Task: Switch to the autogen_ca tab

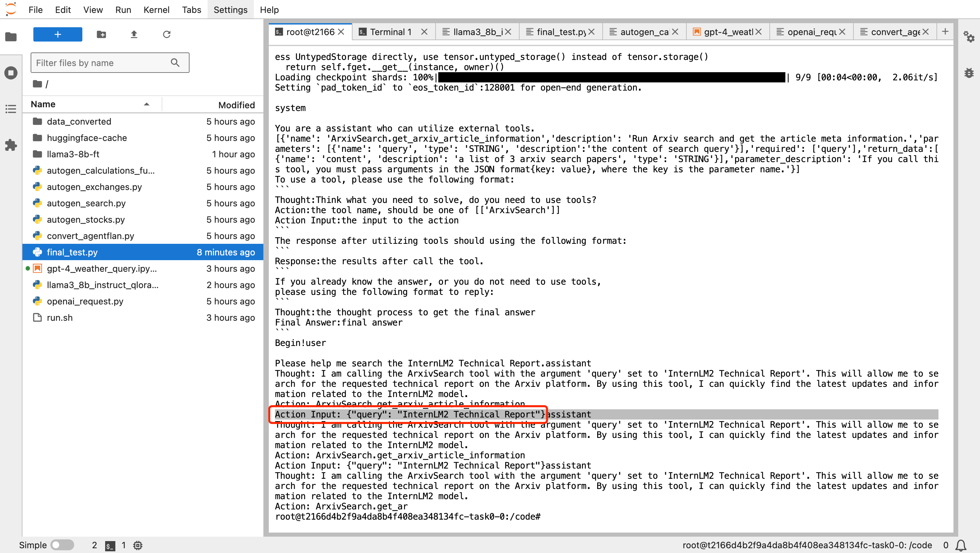Action: (644, 32)
